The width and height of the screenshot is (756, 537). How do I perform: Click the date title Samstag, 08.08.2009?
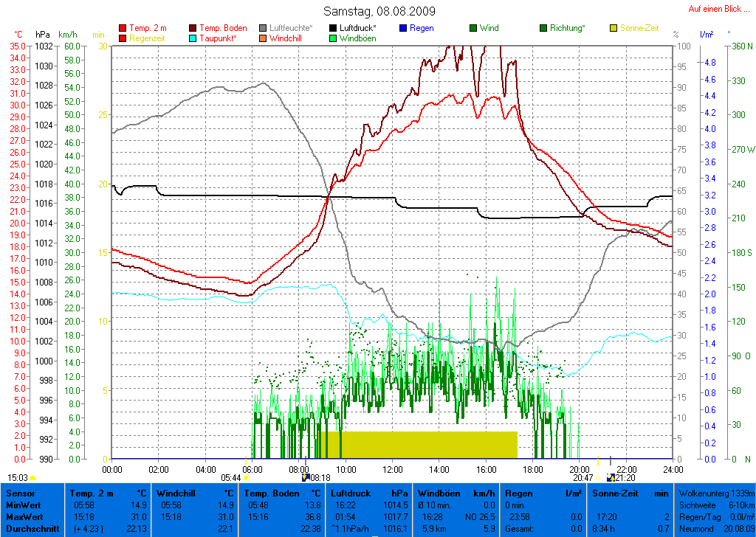tap(379, 12)
